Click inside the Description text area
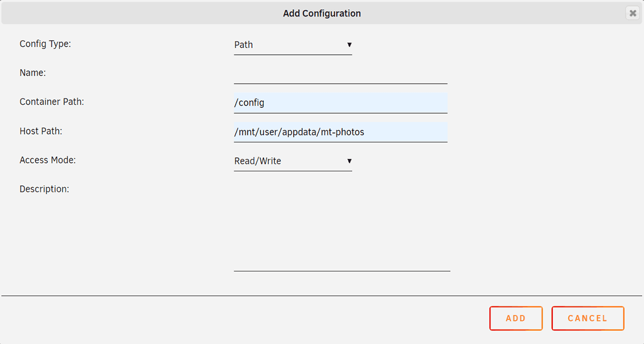The width and height of the screenshot is (644, 344). click(341, 228)
